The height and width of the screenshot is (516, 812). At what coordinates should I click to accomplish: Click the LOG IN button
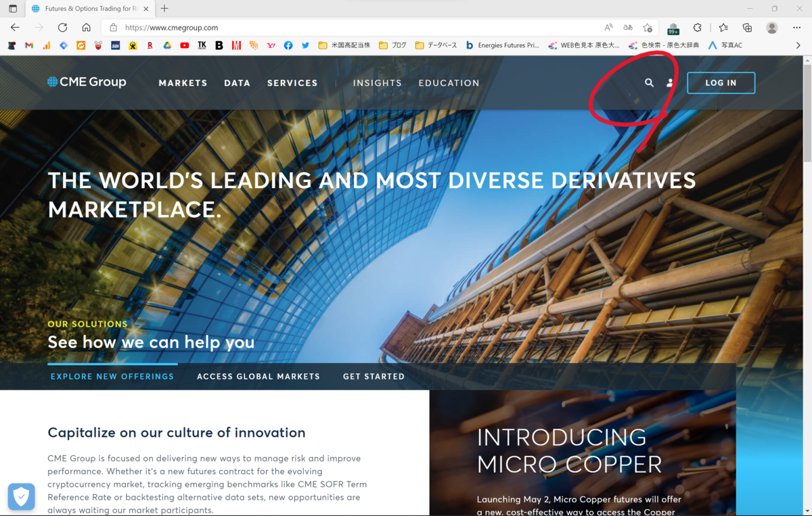(x=721, y=83)
